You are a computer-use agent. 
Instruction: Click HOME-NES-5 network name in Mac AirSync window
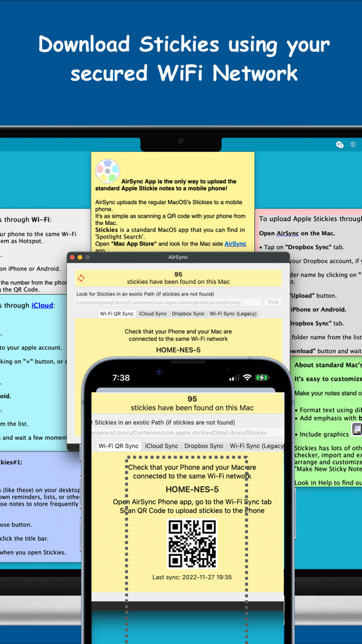point(178,350)
